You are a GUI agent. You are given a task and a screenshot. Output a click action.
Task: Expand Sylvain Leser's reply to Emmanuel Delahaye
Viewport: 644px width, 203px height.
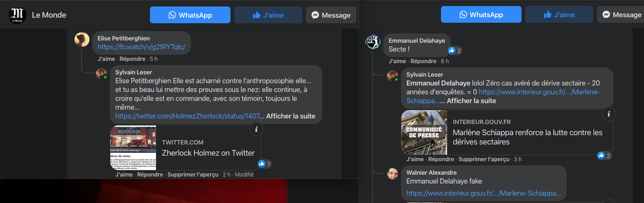tap(472, 101)
